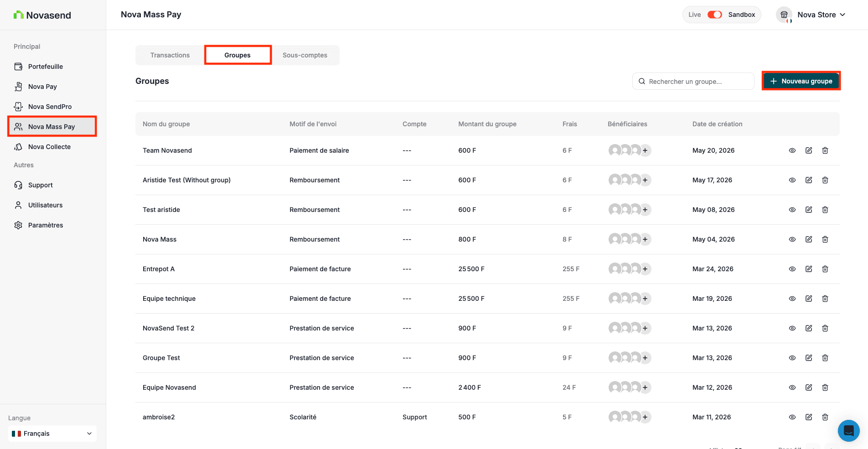Toggle the Live/Sandbox switch
This screenshot has width=868, height=449.
pos(714,15)
